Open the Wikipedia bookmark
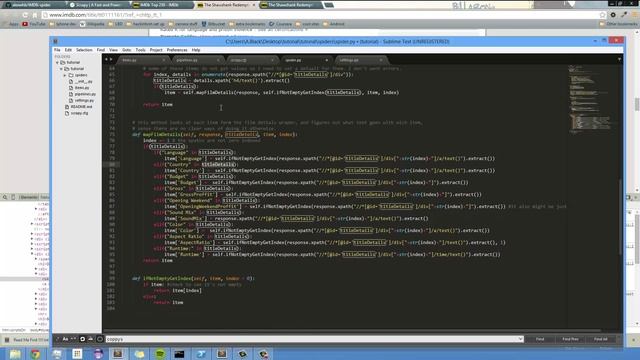Screen dimensions: 640x360 point(92,24)
